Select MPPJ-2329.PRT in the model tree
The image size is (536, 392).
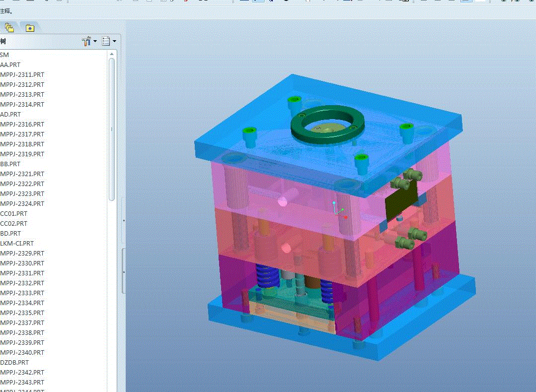point(22,253)
